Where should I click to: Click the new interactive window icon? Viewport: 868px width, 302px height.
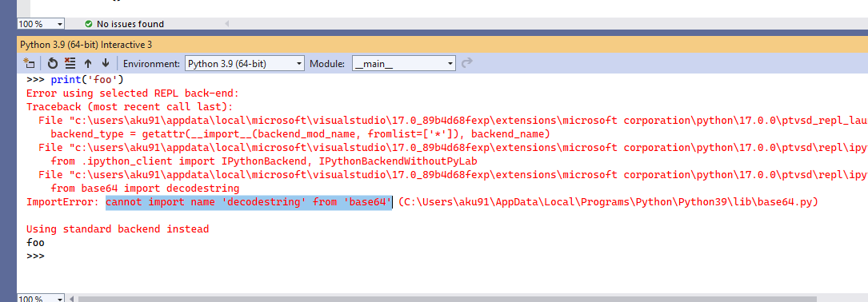(x=29, y=63)
